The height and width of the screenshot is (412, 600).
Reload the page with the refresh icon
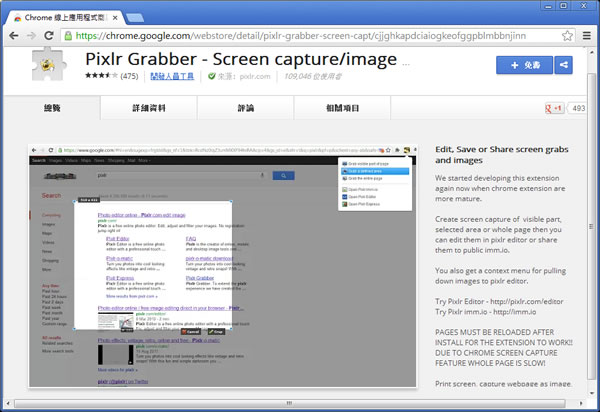[49, 36]
